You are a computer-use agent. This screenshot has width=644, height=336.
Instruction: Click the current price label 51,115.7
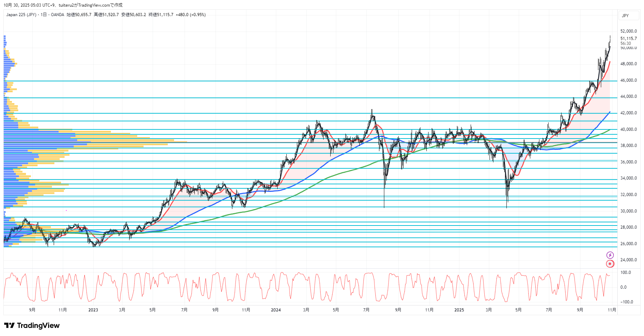coord(628,39)
